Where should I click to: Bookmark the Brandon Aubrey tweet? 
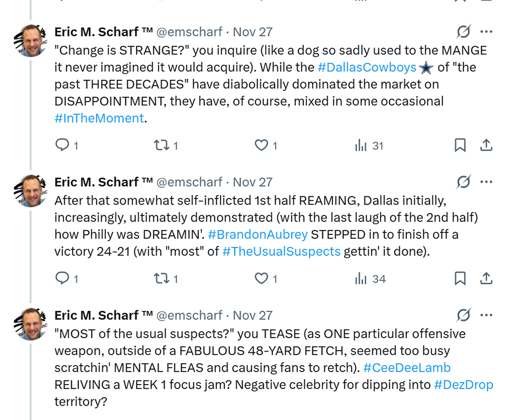point(460,278)
